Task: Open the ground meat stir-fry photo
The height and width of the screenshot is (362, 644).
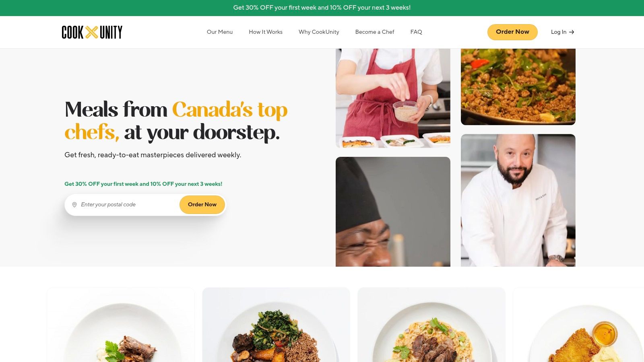Action: click(518, 87)
